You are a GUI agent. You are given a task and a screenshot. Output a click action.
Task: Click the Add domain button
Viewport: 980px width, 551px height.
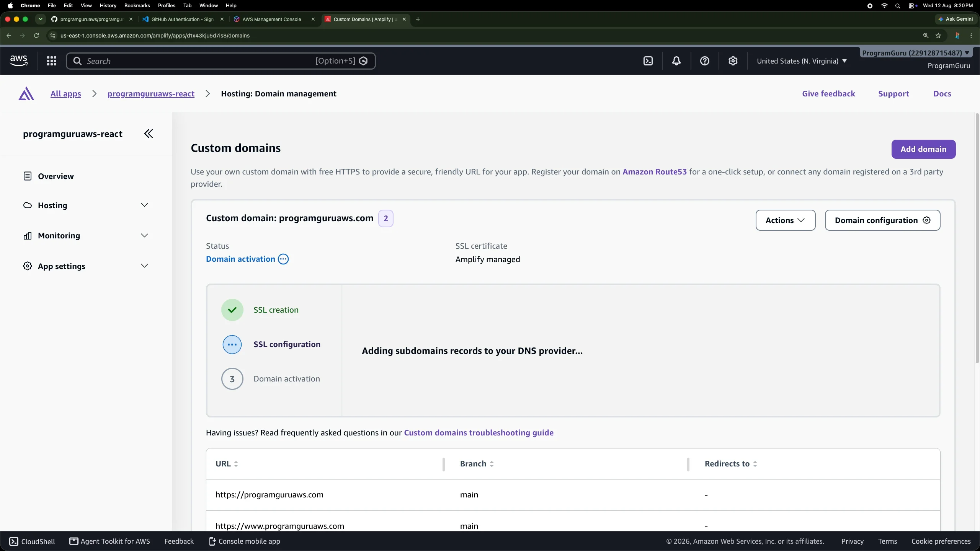click(923, 149)
